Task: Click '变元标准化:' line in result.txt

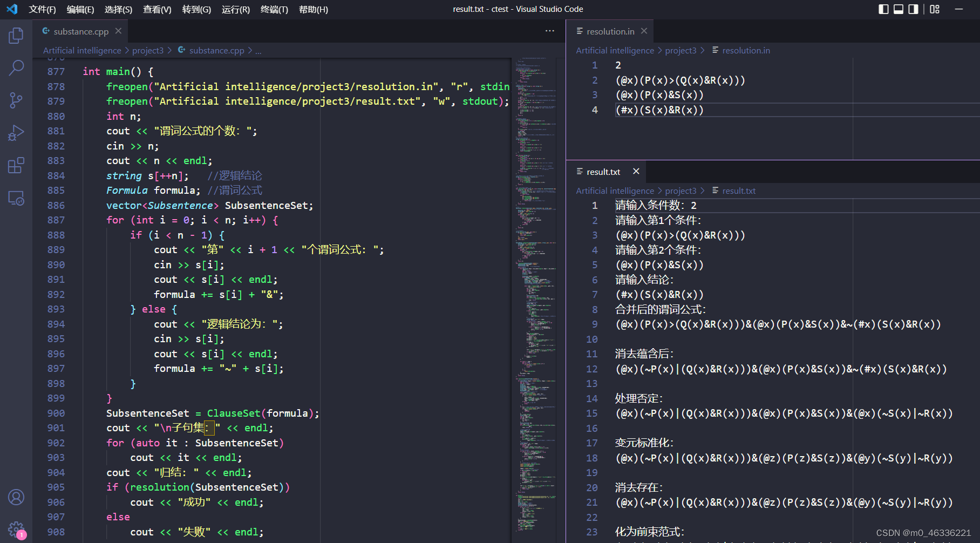Action: [x=644, y=443]
